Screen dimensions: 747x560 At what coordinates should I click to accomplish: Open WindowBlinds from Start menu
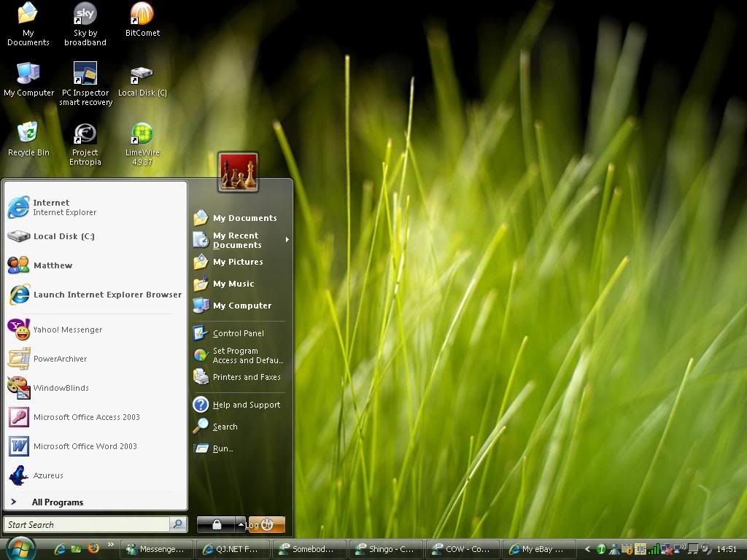[96, 388]
